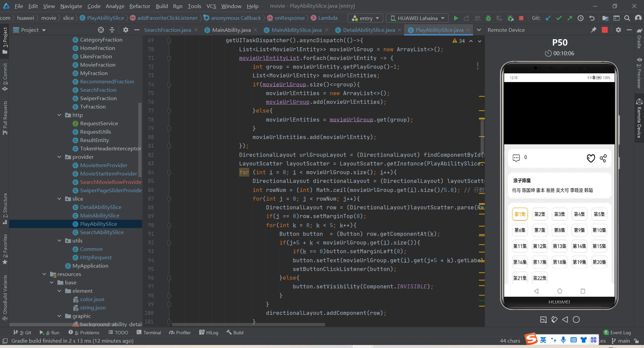Viewport: 644px width, 348px height.
Task: Collapse the provider folder
Action: pos(59,157)
